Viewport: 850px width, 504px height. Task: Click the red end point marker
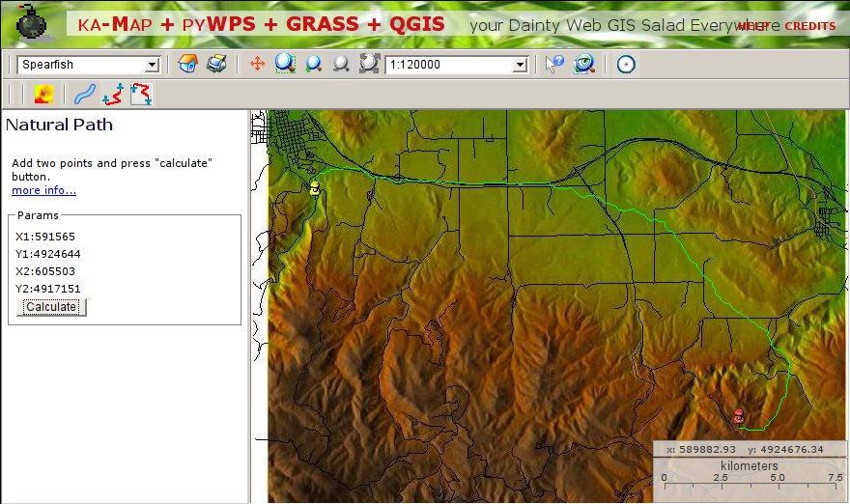(x=738, y=416)
